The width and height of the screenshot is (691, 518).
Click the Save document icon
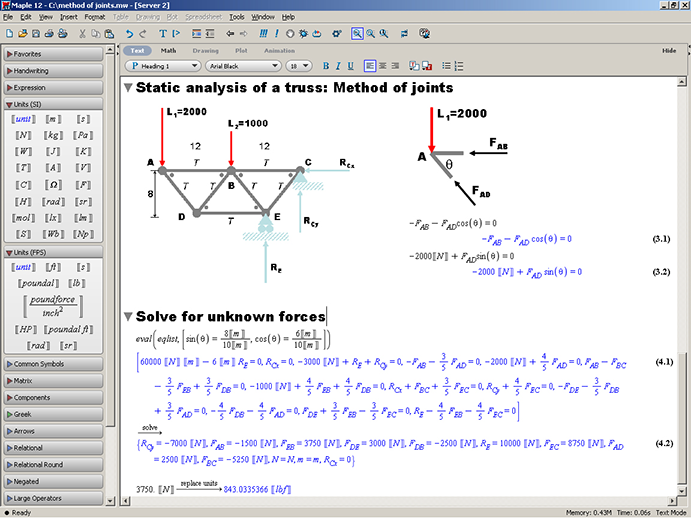tap(37, 33)
